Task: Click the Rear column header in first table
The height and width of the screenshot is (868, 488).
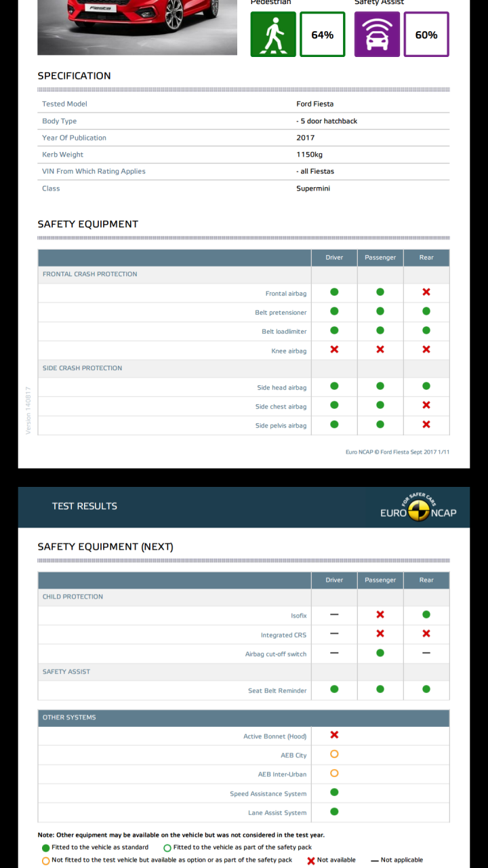Action: tap(426, 258)
